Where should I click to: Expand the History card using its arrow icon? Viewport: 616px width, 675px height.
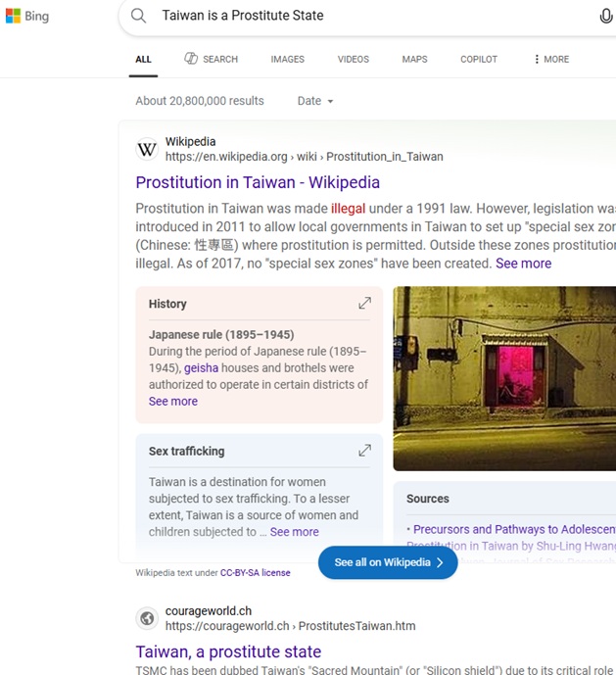(x=364, y=304)
